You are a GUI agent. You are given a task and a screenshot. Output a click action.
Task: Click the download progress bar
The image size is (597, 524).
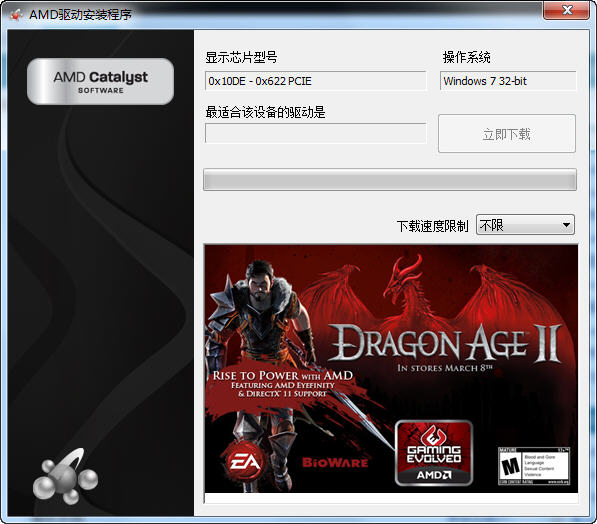(x=390, y=180)
